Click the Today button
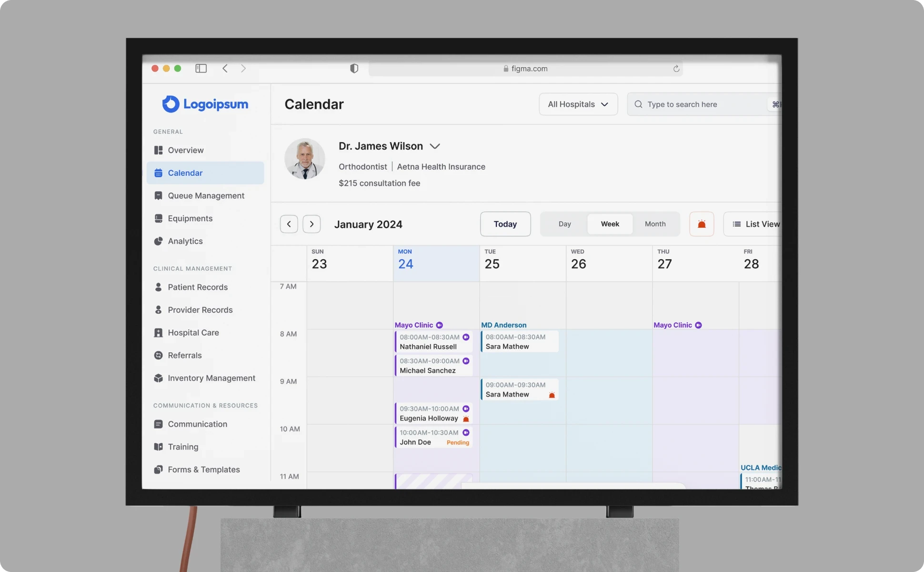Image resolution: width=924 pixels, height=572 pixels. coord(505,224)
